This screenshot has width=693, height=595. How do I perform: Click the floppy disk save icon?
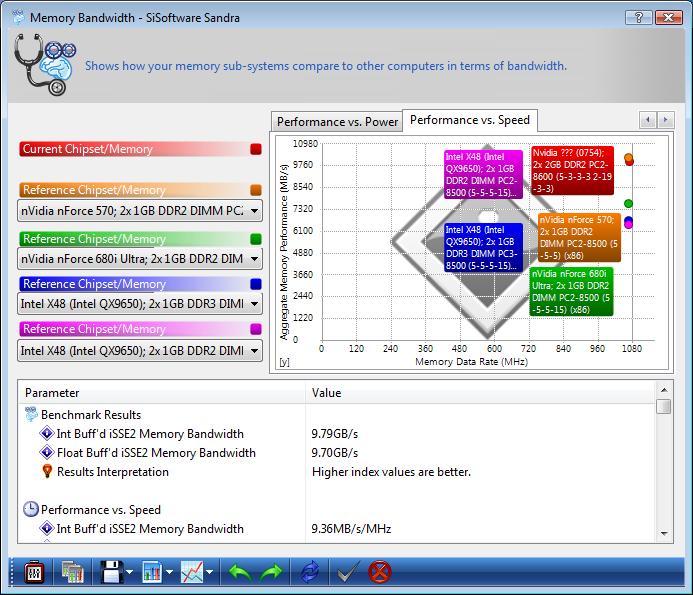111,573
